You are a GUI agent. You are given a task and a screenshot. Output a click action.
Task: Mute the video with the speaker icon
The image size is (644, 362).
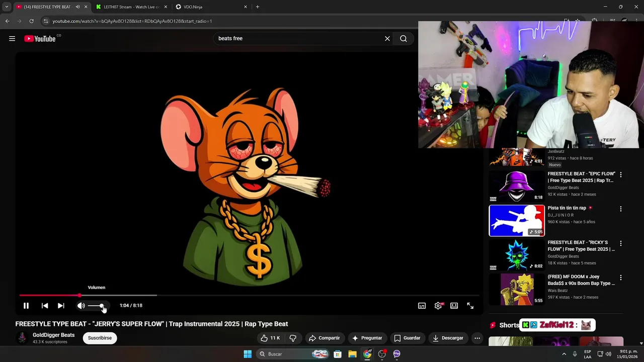(81, 306)
